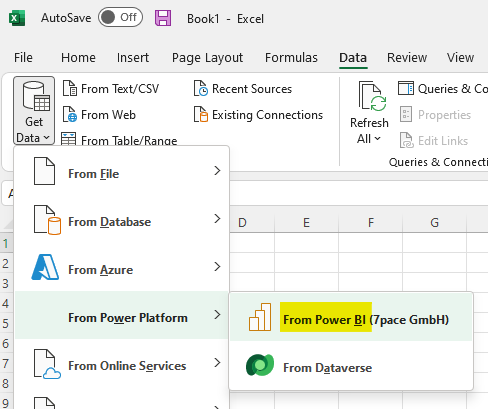
Task: Click the From File document icon
Action: pyautogui.click(x=44, y=171)
